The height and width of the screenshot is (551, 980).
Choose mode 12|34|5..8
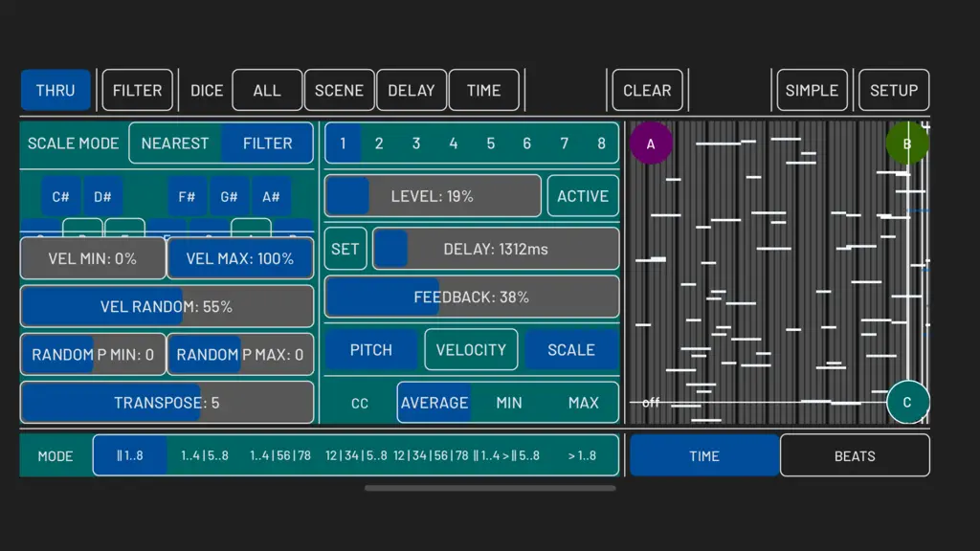(356, 455)
